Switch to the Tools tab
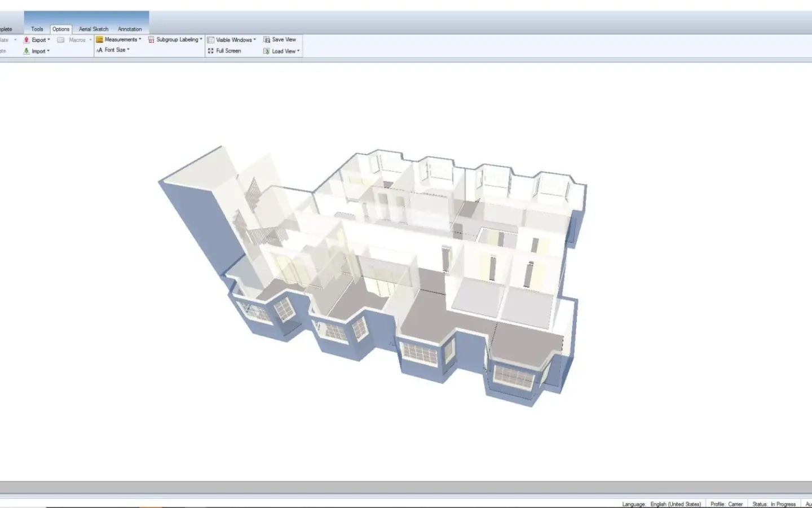Image resolution: width=812 pixels, height=508 pixels. tap(37, 29)
